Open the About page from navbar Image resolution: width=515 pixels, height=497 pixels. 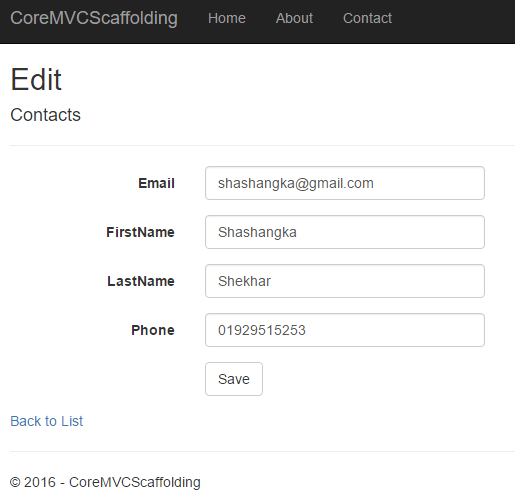[x=294, y=18]
